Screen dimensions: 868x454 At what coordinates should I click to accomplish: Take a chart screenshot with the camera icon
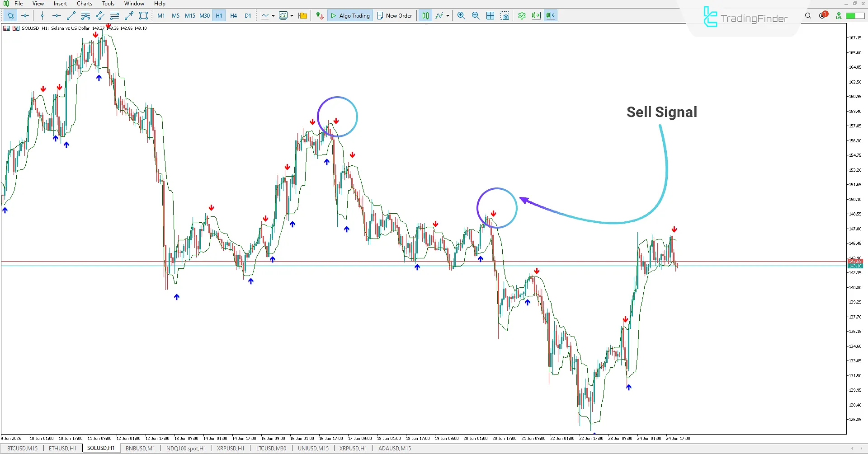(505, 15)
